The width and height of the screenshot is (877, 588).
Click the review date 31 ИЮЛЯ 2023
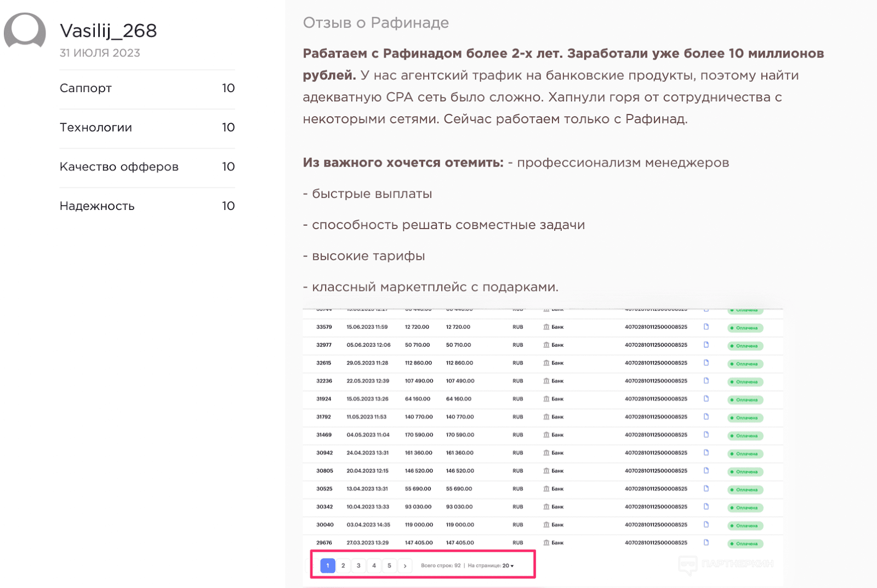pos(100,53)
